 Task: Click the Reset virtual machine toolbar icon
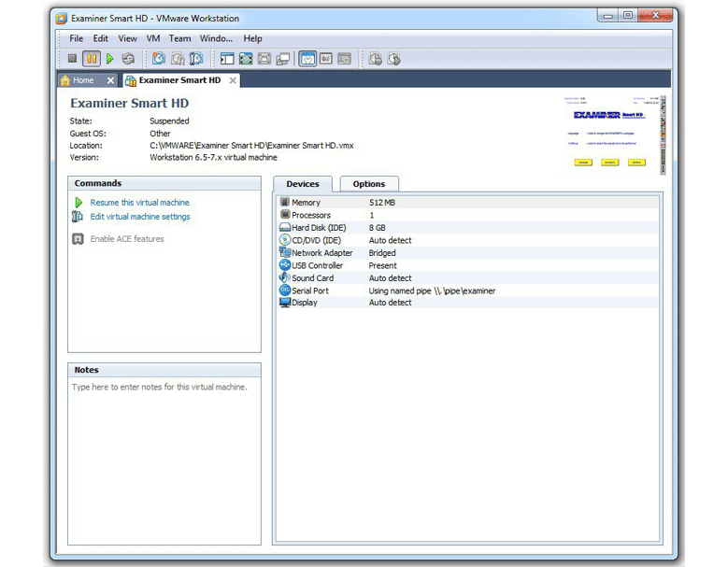click(x=128, y=59)
